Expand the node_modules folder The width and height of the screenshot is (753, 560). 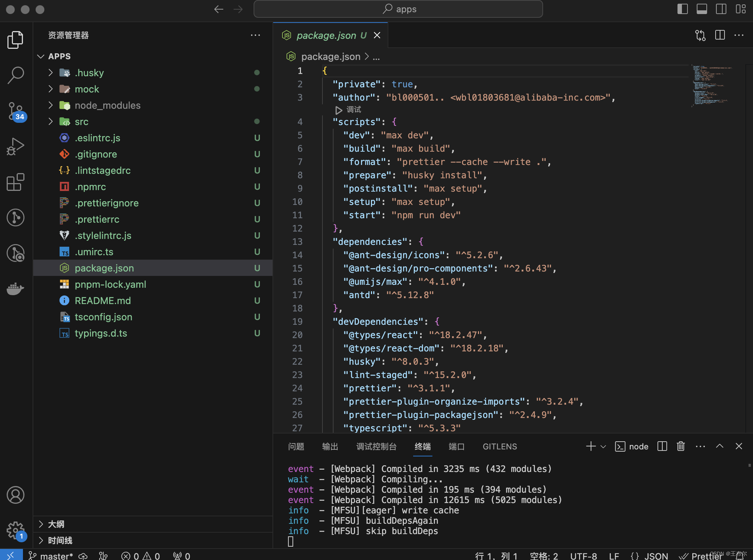(107, 105)
